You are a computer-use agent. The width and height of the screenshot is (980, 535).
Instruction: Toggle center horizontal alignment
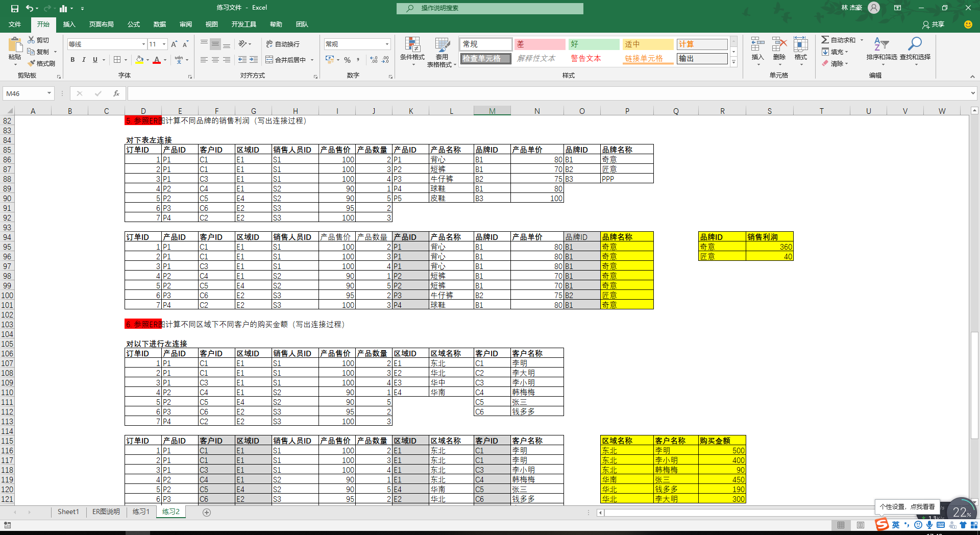click(x=215, y=60)
